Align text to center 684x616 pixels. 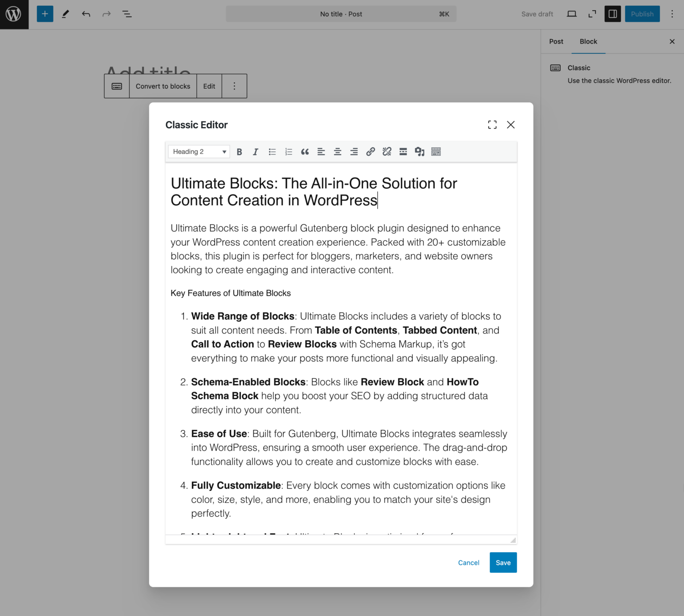338,152
